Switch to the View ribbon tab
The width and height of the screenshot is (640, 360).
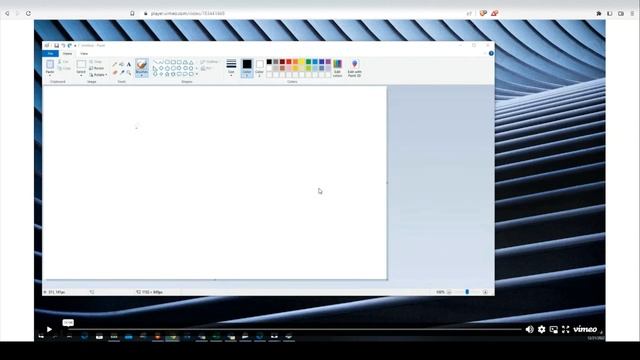(84, 53)
